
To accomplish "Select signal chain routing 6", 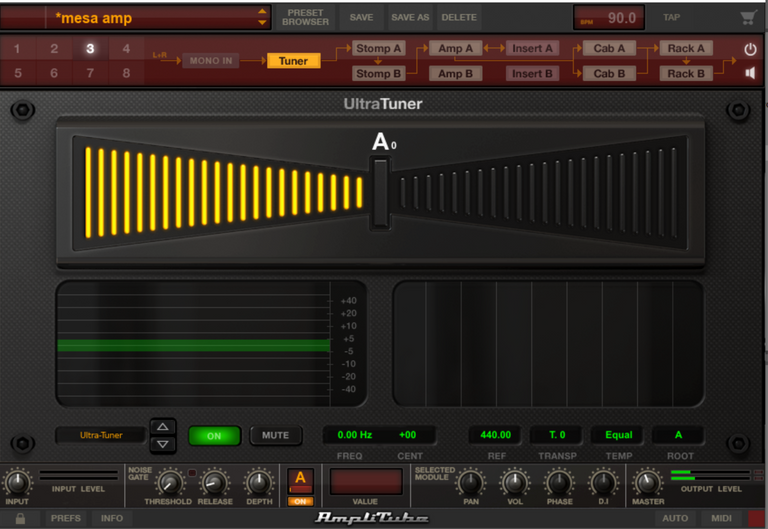I will pyautogui.click(x=54, y=73).
